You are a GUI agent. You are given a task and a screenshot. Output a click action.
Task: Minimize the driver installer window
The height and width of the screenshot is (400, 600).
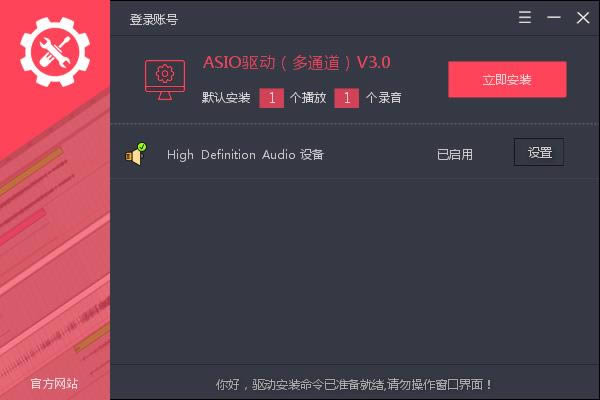pyautogui.click(x=554, y=17)
